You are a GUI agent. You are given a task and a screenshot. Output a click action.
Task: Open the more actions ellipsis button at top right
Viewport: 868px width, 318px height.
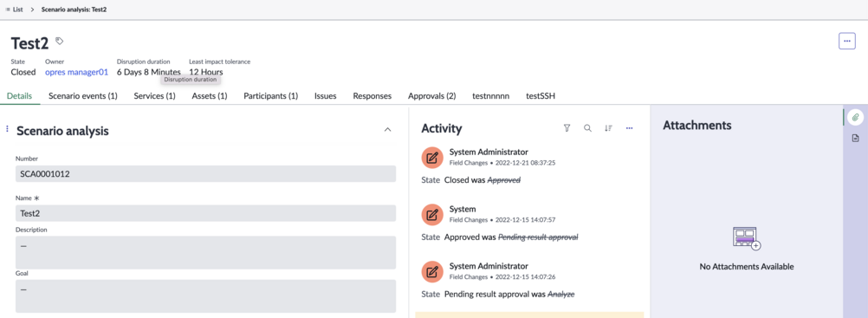pos(846,41)
